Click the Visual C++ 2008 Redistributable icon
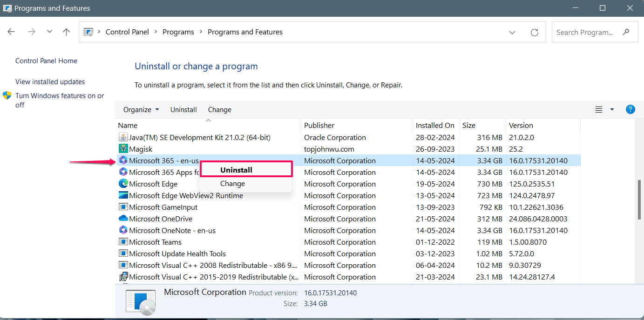Viewport: 644px width, 320px height. click(x=123, y=265)
